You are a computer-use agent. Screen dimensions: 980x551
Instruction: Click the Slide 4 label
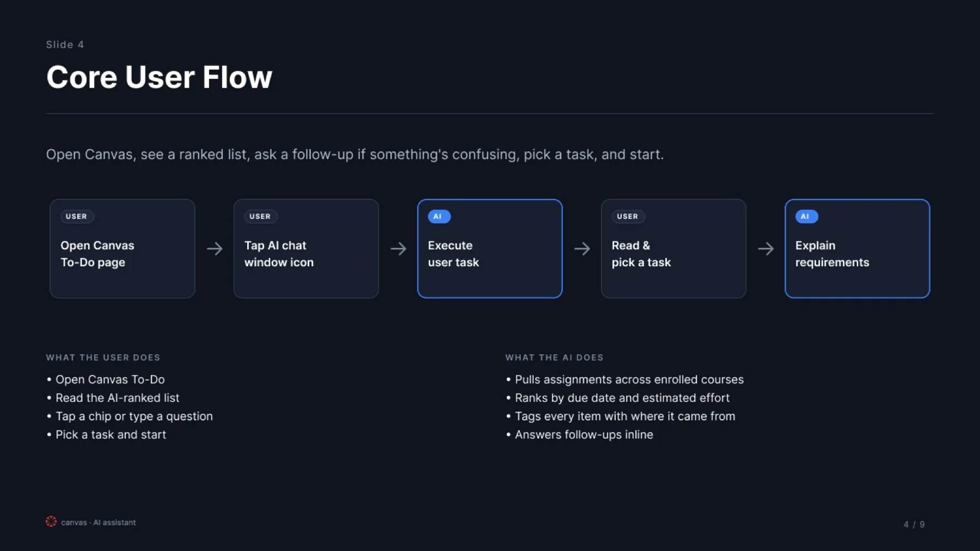[65, 45]
